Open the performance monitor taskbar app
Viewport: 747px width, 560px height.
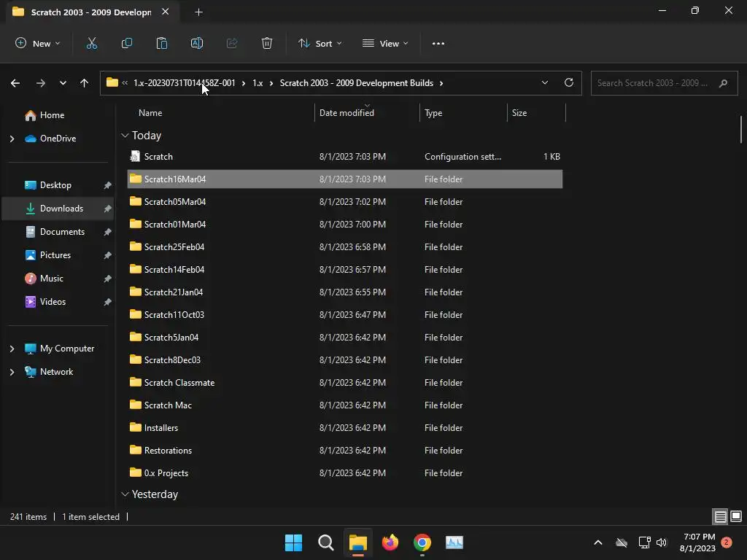[454, 542]
